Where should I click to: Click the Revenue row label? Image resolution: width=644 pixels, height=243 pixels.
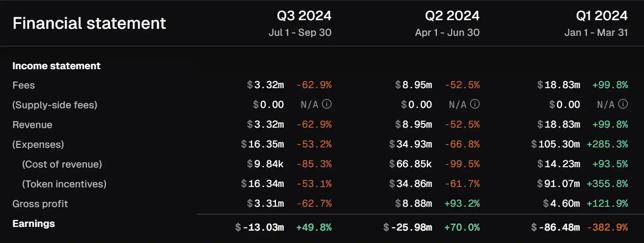coord(32,125)
